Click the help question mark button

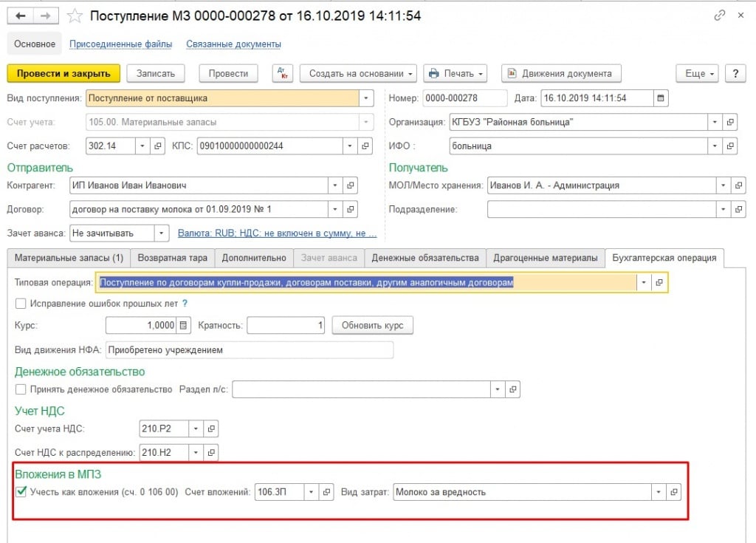point(735,73)
